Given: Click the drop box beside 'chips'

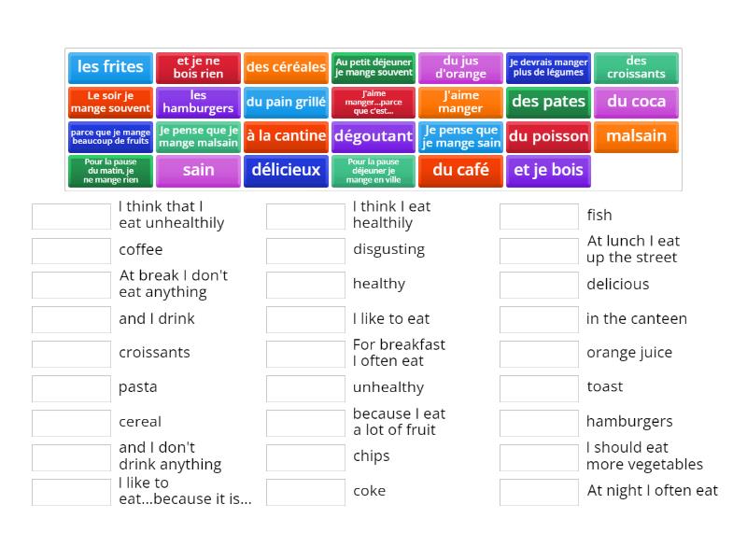Looking at the screenshot, I should coord(305,456).
